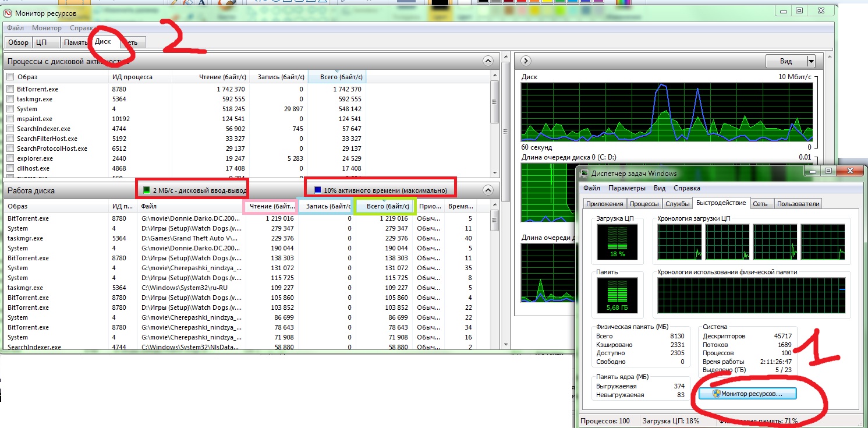The width and height of the screenshot is (868, 428).
Task: Open the Вид dropdown arrow
Action: pyautogui.click(x=810, y=61)
